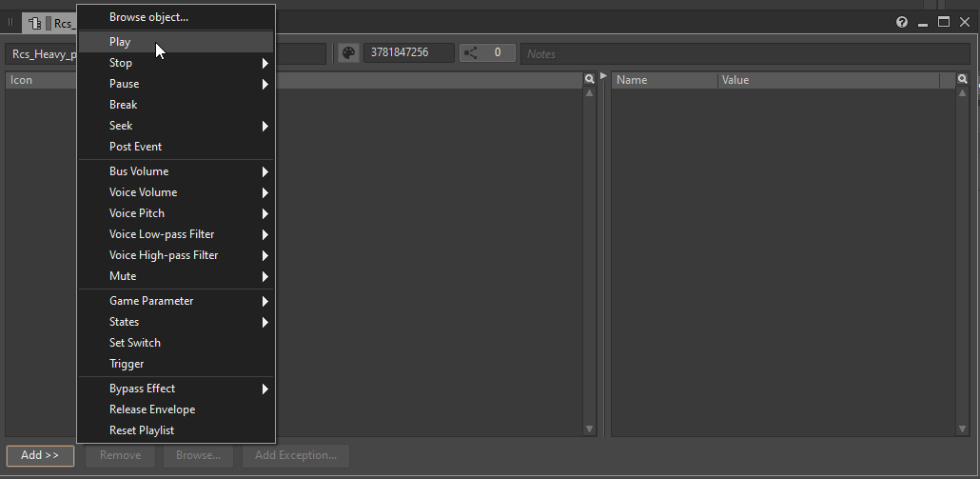Expand the Seek submenu arrow
Screen dimensions: 980x479
[265, 126]
